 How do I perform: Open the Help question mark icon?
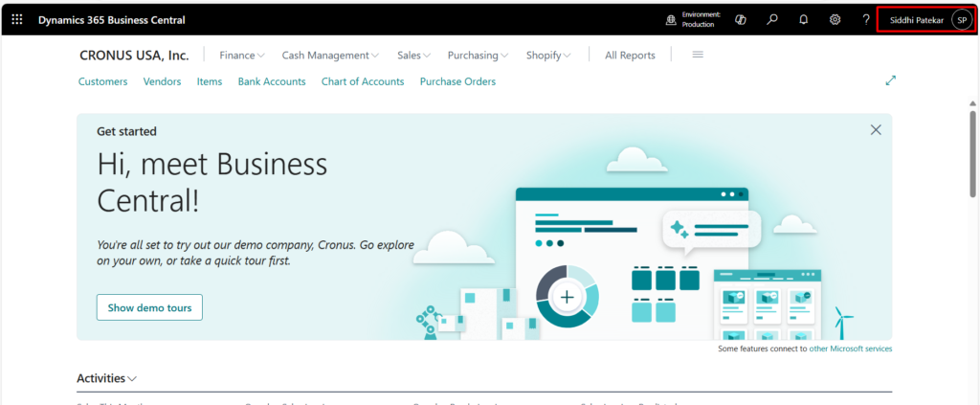[866, 20]
